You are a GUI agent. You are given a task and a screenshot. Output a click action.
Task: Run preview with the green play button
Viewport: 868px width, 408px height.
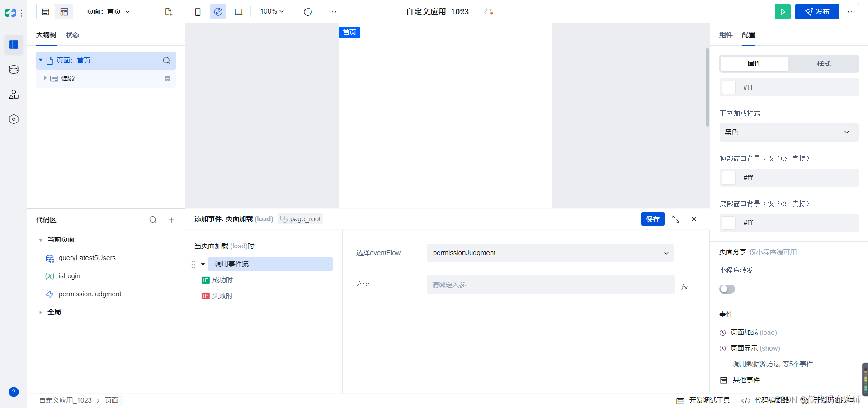783,12
